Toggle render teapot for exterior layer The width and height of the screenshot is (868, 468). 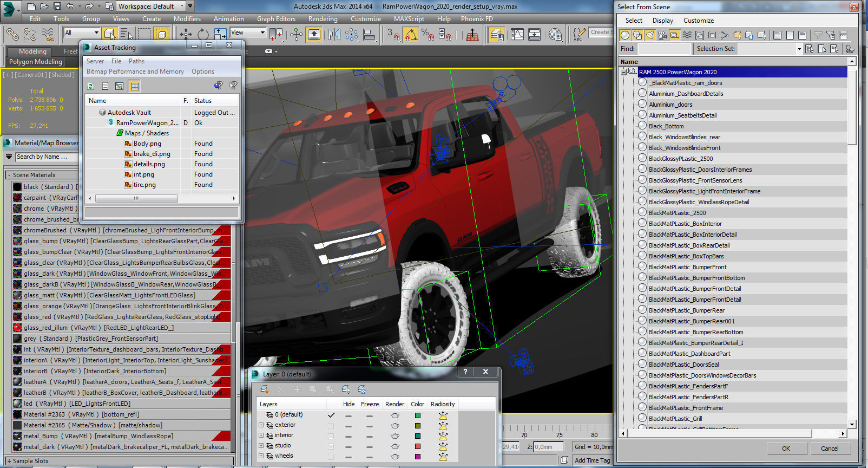click(x=395, y=425)
